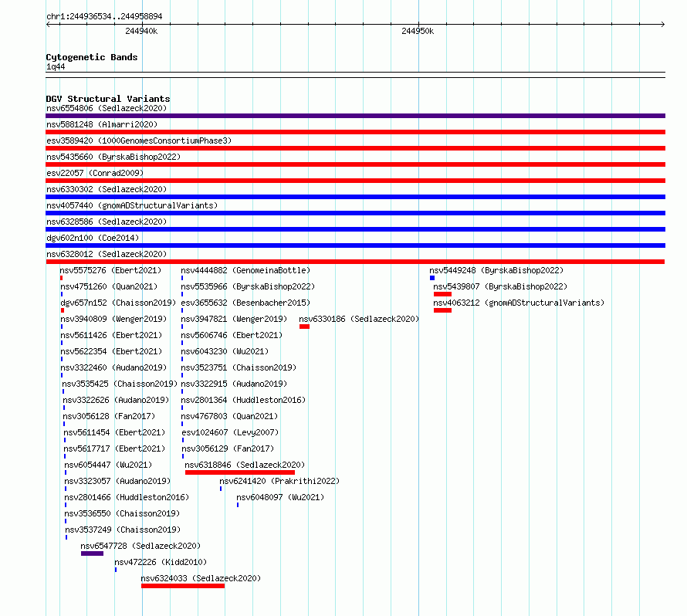
Task: Open nsv5449248 (ByrskaBishop2022) variant
Action: coord(496,270)
